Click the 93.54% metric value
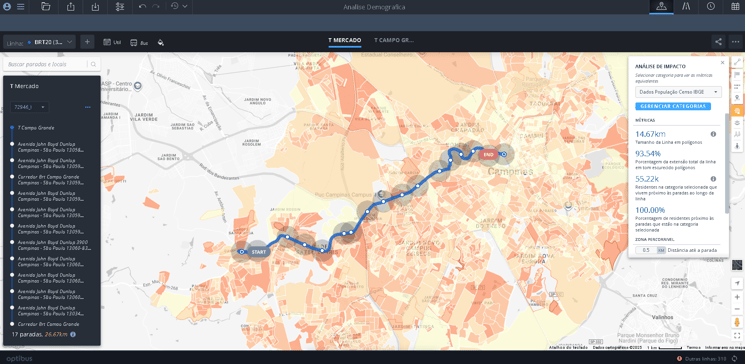The image size is (745, 364). pos(648,153)
